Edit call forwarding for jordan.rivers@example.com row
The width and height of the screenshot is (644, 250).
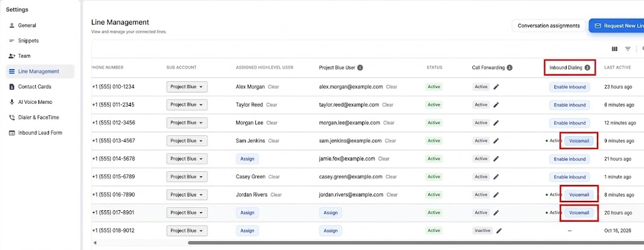[496, 195]
